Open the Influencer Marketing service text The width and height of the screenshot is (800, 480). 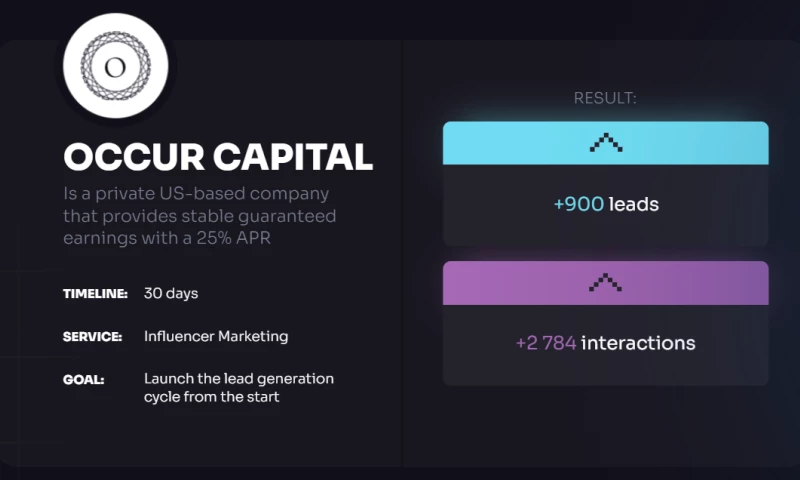[216, 337]
